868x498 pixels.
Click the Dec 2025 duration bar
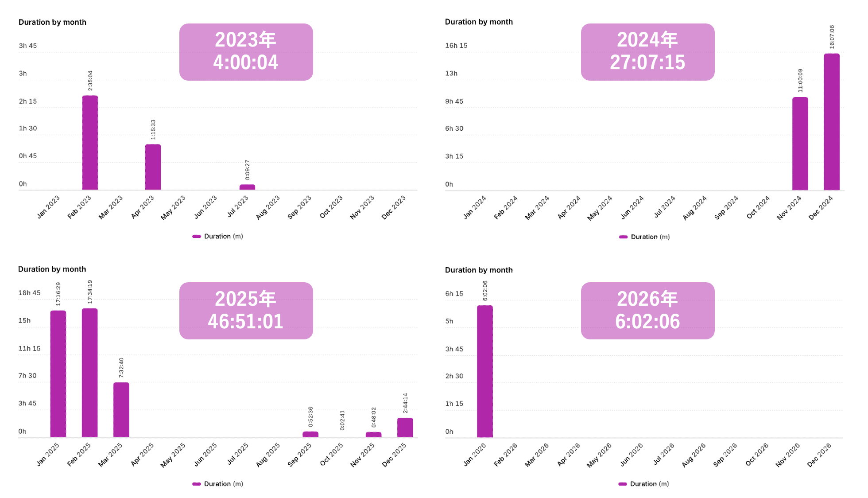(x=405, y=427)
